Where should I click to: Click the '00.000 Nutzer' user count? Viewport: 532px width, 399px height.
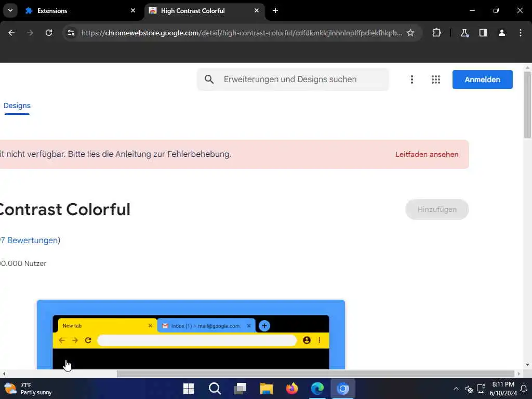click(23, 263)
